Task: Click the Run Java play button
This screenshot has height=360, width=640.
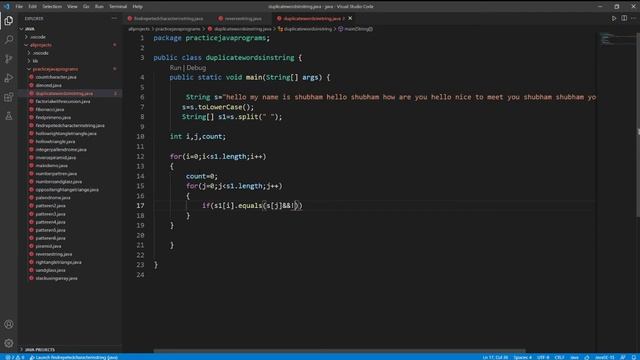Action: [x=613, y=18]
